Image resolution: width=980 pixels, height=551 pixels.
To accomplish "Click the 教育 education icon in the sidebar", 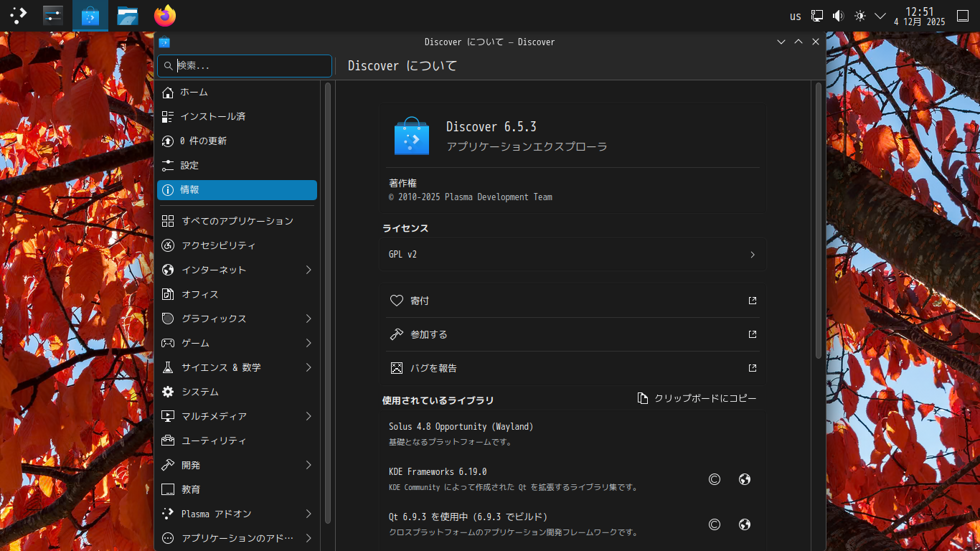I will (x=168, y=489).
